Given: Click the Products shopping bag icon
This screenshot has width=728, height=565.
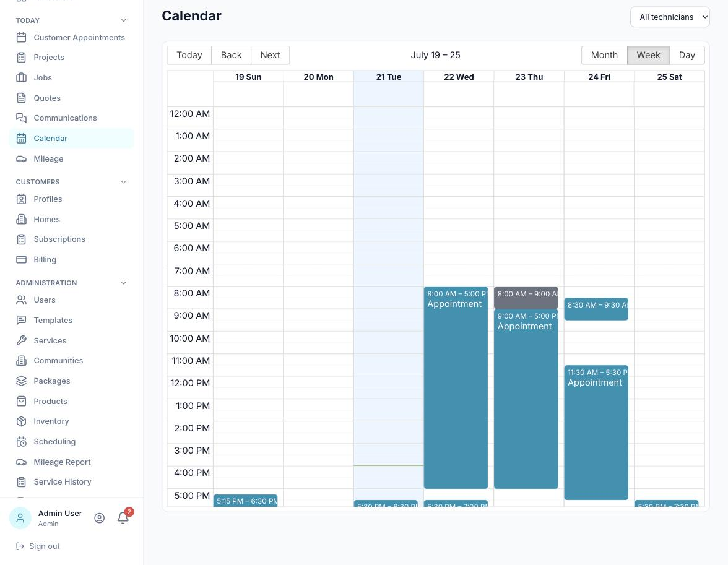Looking at the screenshot, I should 21,401.
